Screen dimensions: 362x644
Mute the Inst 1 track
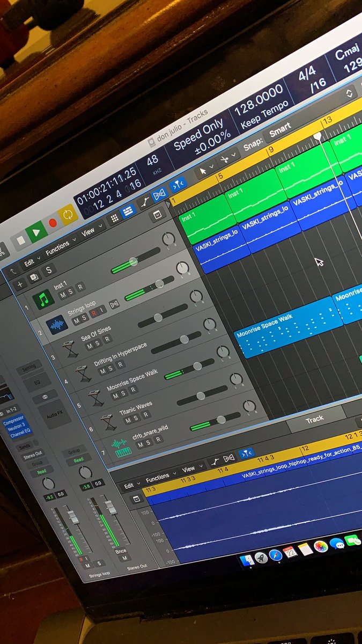tap(63, 295)
